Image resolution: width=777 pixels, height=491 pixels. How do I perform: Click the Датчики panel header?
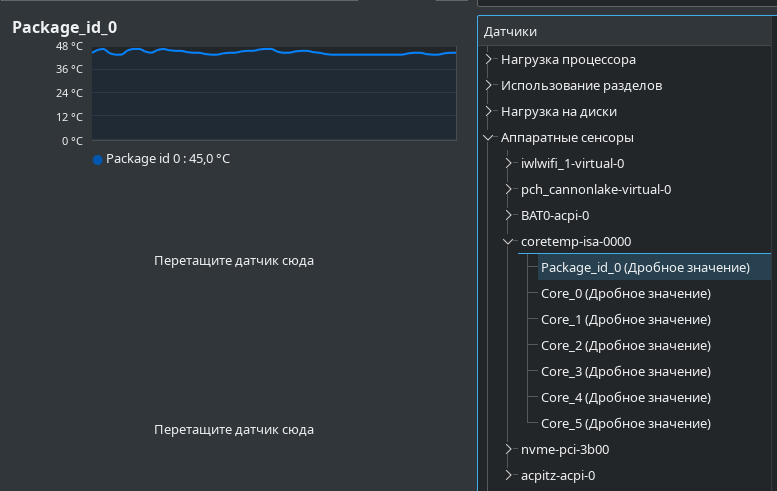[x=627, y=31]
